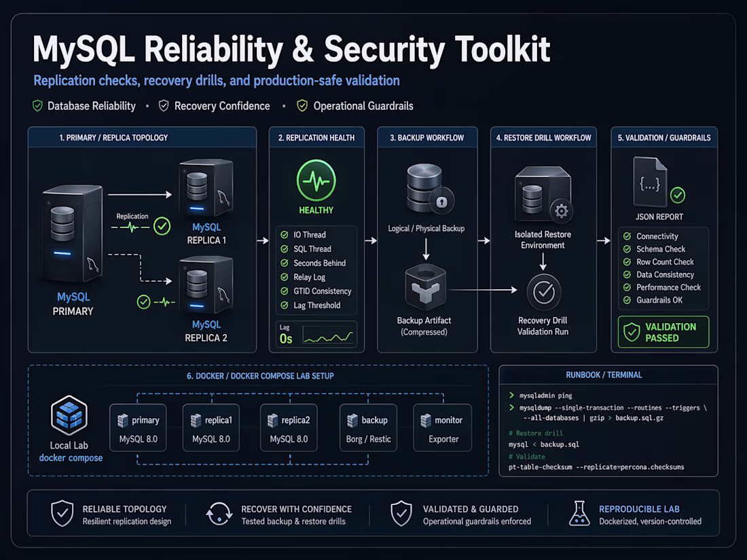Click the Logical / Physical Backup database icon
Screen dimensions: 747x560
(429, 189)
